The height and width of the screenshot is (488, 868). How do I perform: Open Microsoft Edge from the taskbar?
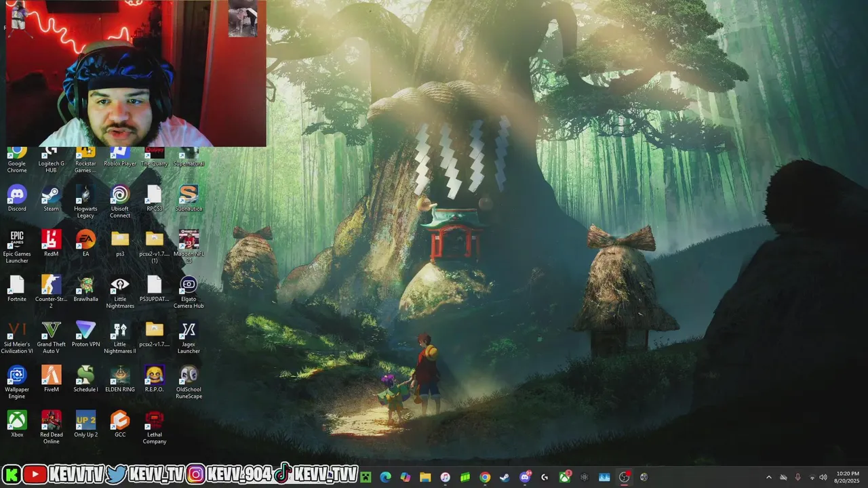386,477
